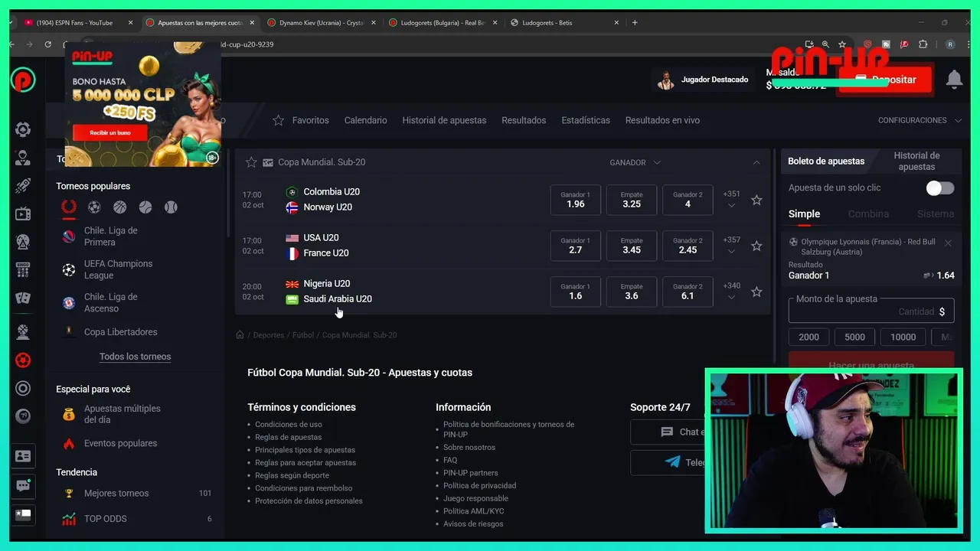Remove the Olympique Lyonnais bet from slip
The height and width of the screenshot is (551, 980).
[948, 243]
